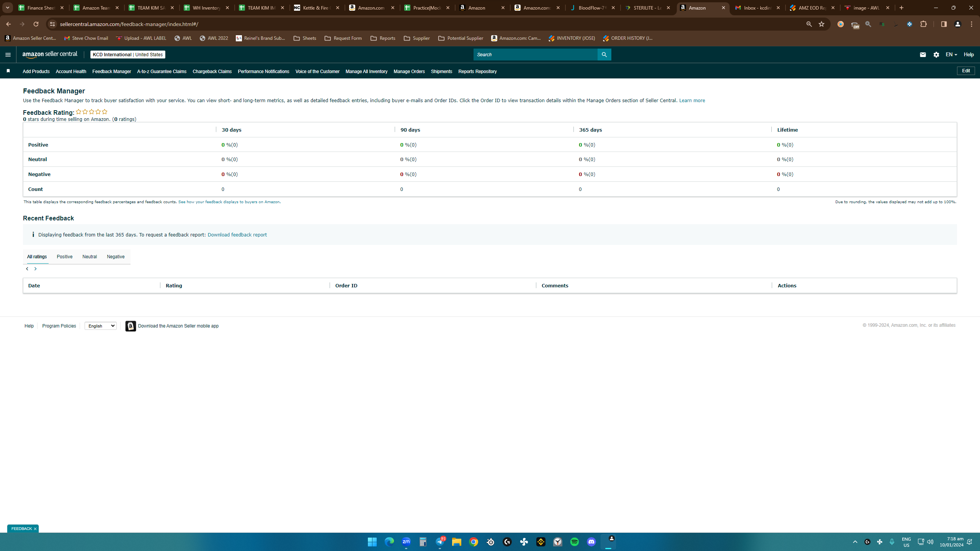Open Manage Orders in the nav bar
Viewport: 980px width, 551px height.
click(409, 72)
